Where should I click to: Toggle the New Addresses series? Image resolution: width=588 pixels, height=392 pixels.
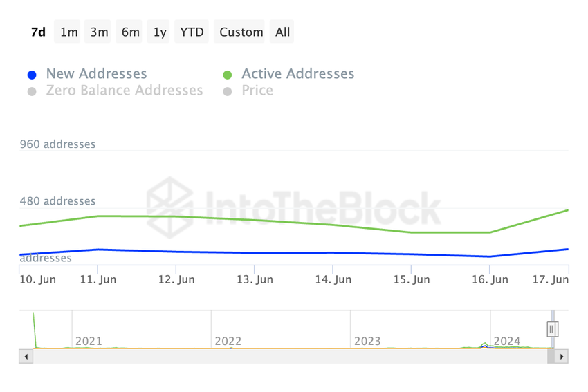(96, 74)
